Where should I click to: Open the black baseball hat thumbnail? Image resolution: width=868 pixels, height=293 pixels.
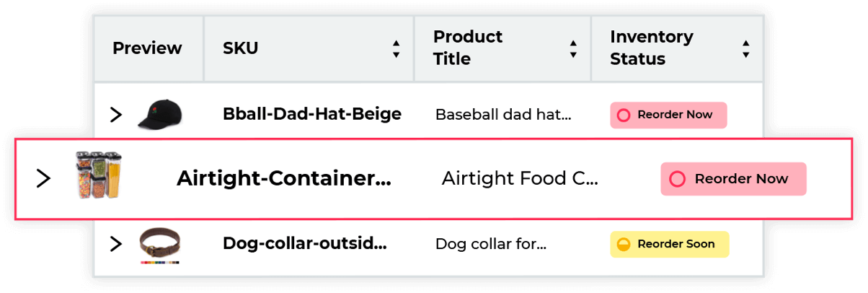point(159,114)
